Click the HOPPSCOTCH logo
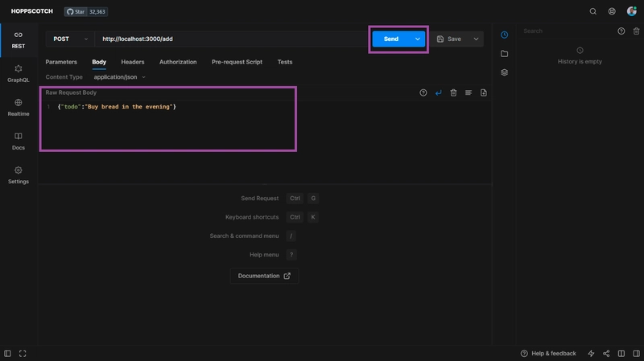The width and height of the screenshot is (644, 361). (x=32, y=11)
